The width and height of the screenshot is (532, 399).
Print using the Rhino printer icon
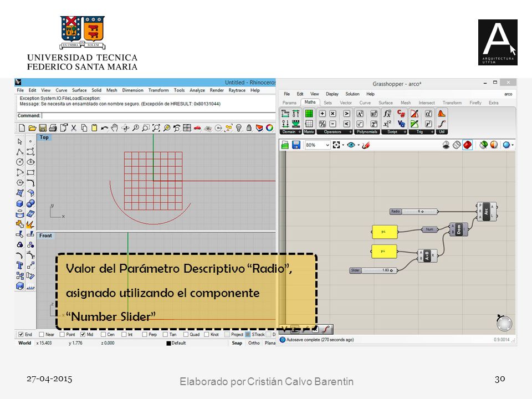tap(53, 128)
